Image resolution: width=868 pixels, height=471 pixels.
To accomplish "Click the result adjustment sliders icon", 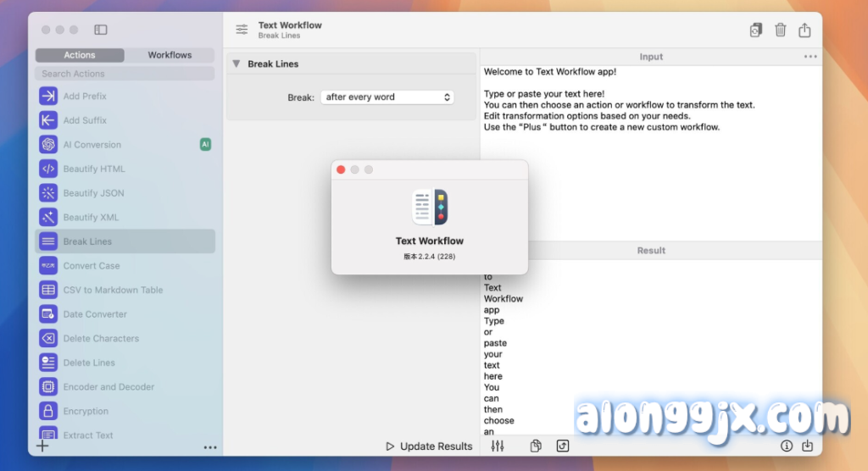I will point(498,446).
